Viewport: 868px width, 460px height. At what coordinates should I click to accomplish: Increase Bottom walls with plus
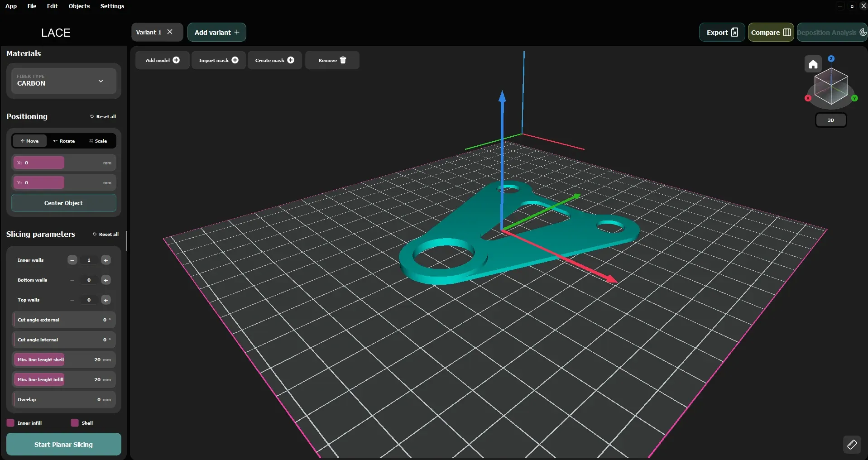click(106, 280)
